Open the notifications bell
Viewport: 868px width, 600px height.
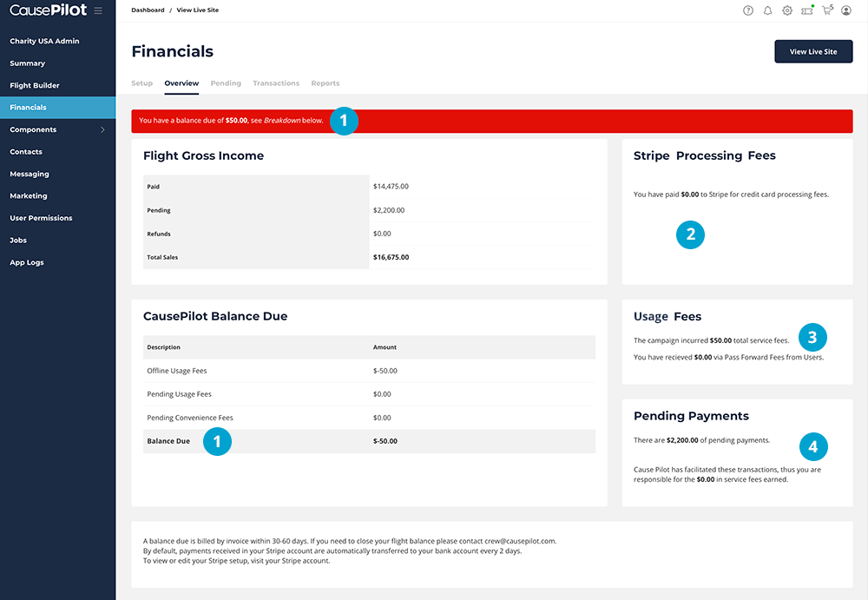click(x=768, y=10)
